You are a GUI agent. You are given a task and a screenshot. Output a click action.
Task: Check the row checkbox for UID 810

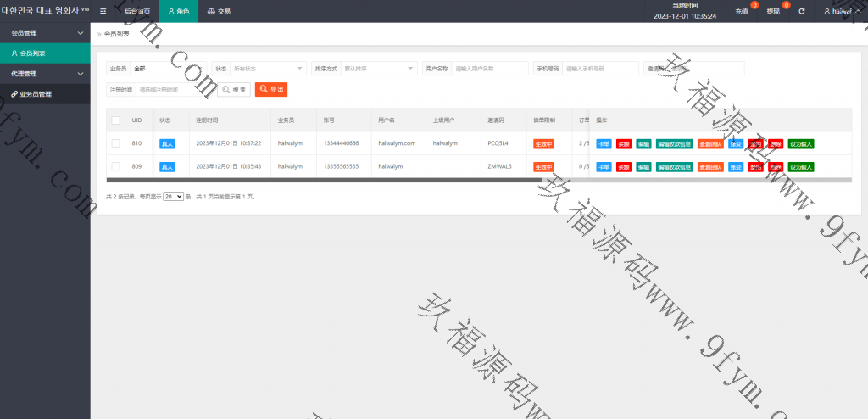pos(115,143)
